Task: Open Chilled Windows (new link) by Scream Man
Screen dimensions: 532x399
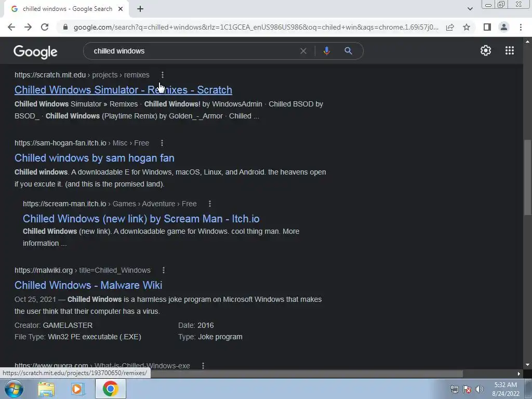Action: (141, 219)
